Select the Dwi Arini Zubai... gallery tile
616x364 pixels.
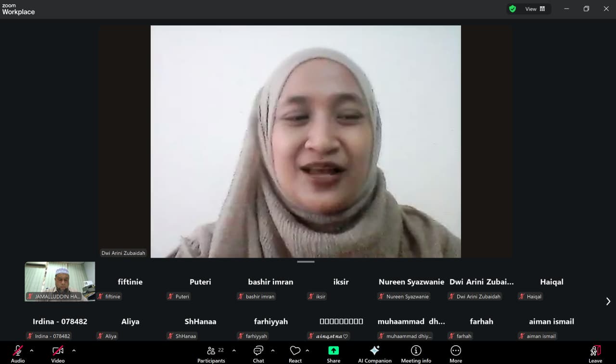point(481,282)
